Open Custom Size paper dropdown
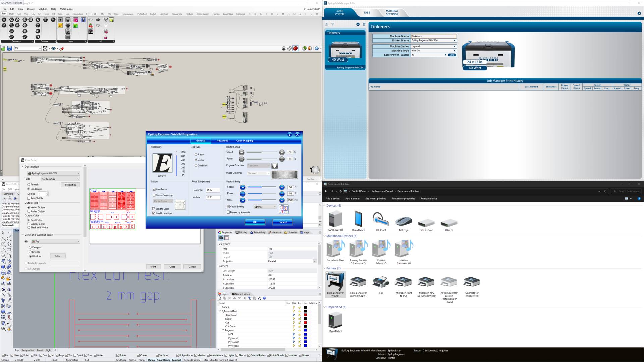644x362 pixels. tap(61, 179)
